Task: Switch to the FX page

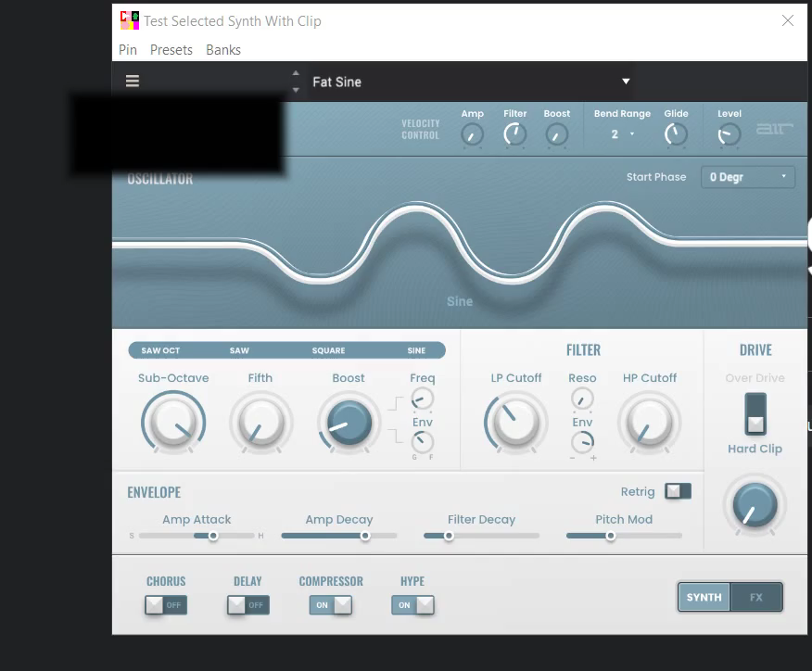Action: [x=756, y=597]
